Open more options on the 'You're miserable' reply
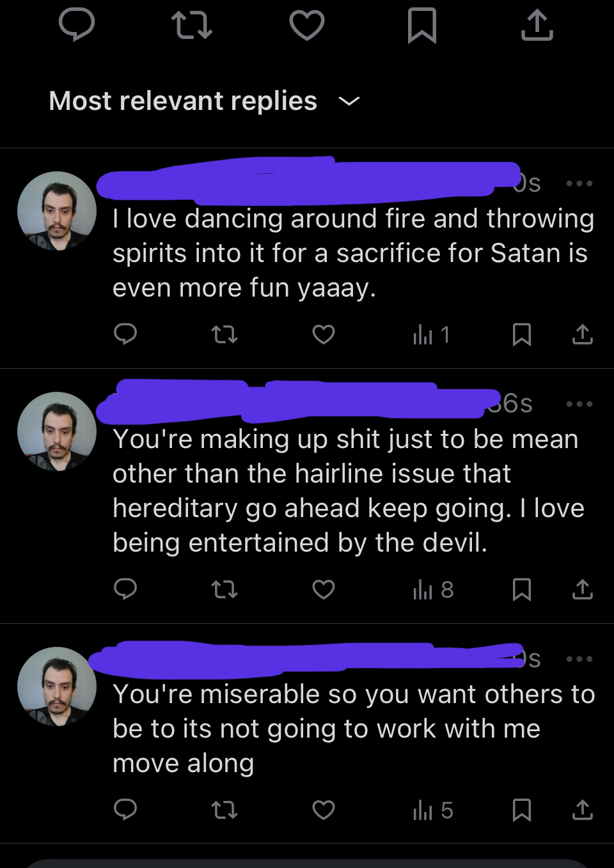614x868 pixels. [x=579, y=659]
